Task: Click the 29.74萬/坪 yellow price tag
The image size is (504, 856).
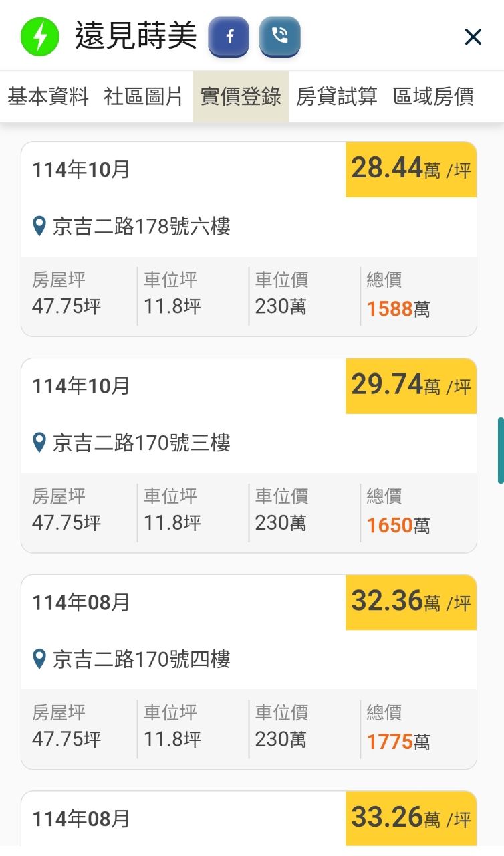Action: pos(410,386)
